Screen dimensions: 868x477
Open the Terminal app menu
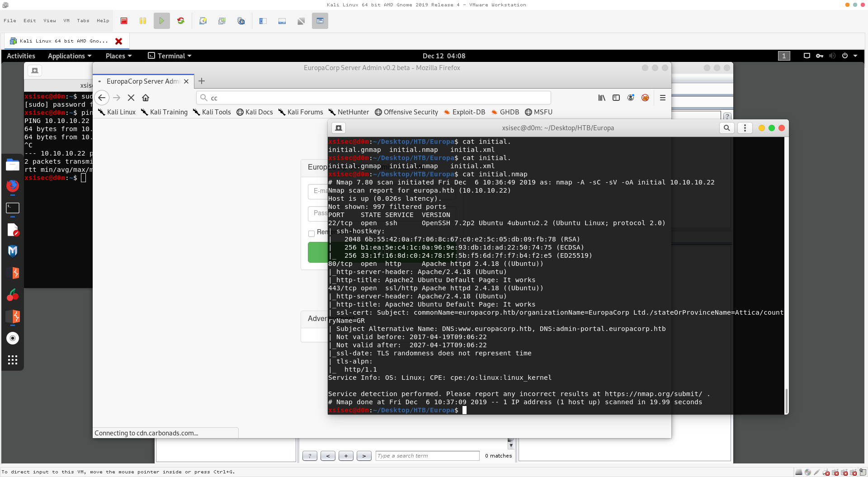(170, 56)
